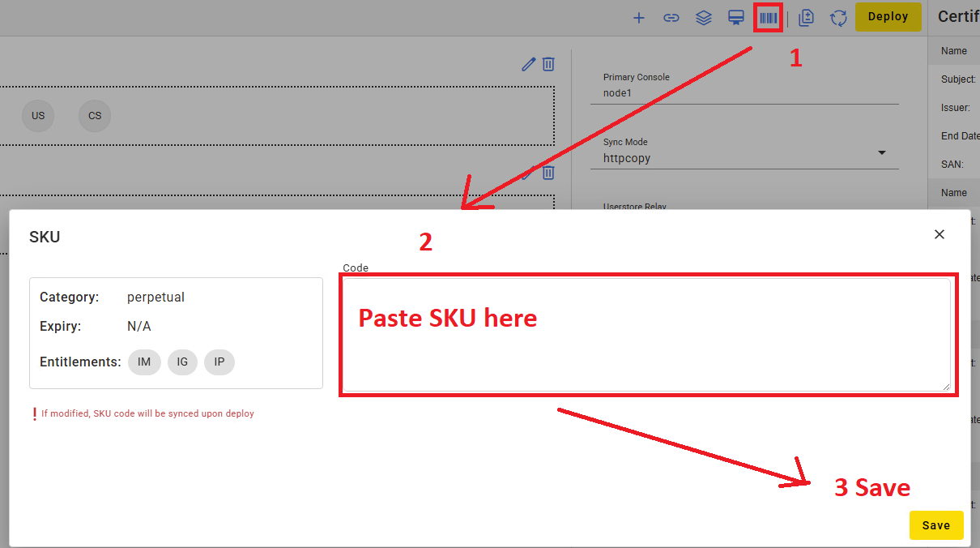Select the US chip
Viewport: 980px width, 548px height.
click(38, 116)
